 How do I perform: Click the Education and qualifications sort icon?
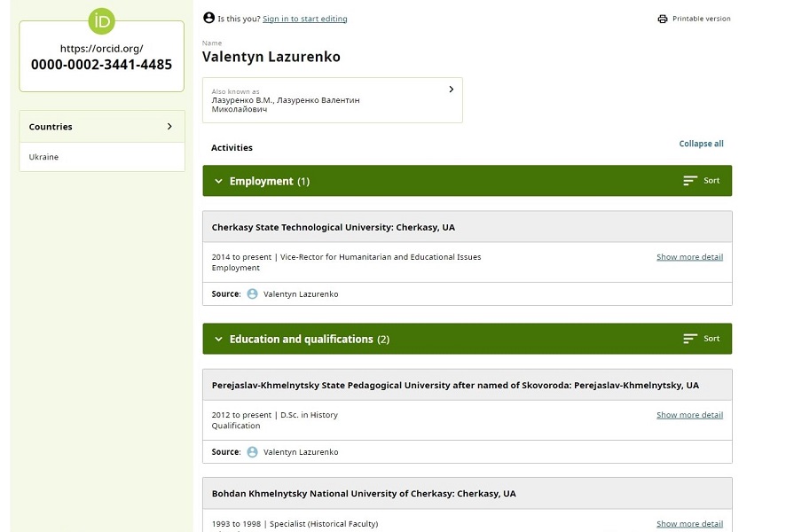(690, 339)
